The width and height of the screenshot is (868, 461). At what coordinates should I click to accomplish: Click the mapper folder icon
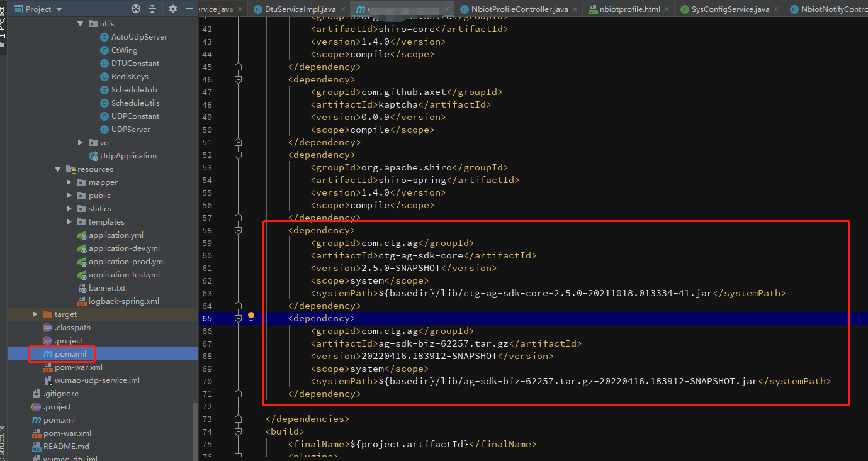pyautogui.click(x=82, y=182)
